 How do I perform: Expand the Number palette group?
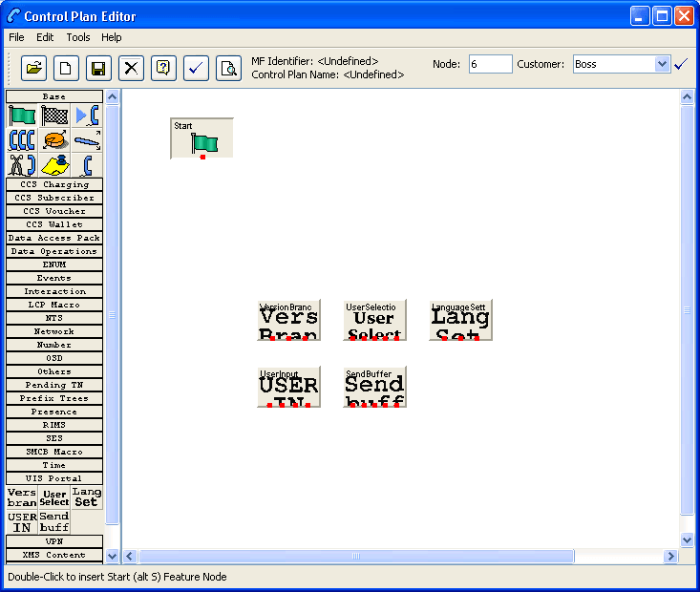tap(54, 345)
